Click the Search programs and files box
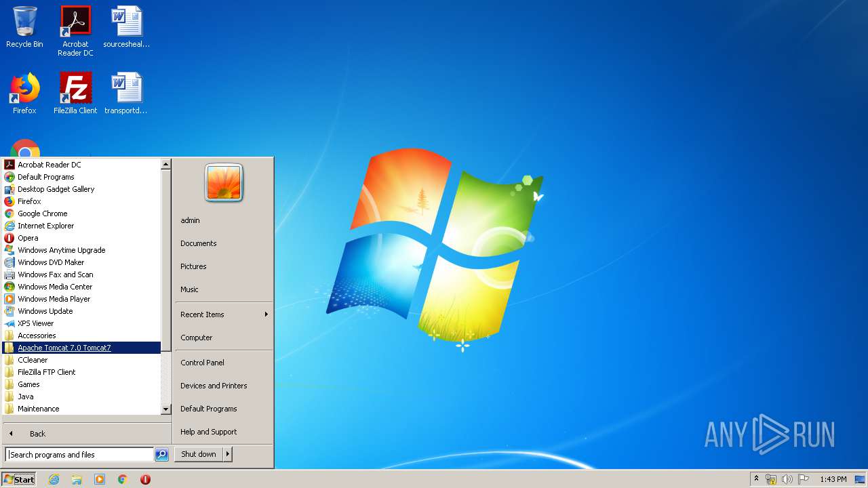 79,455
